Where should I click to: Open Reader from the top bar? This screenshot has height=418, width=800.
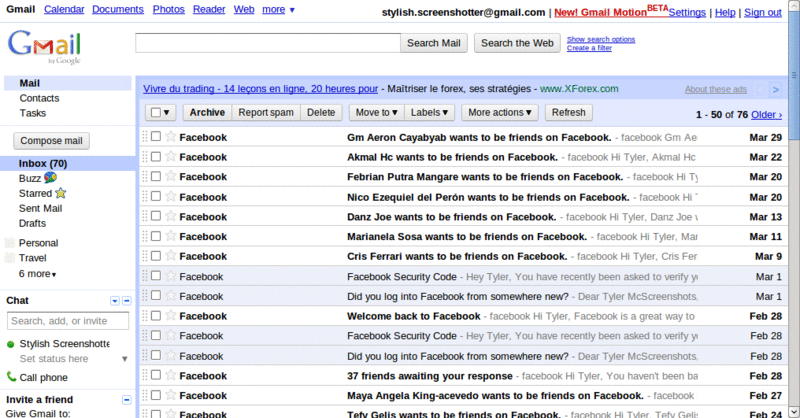click(209, 9)
